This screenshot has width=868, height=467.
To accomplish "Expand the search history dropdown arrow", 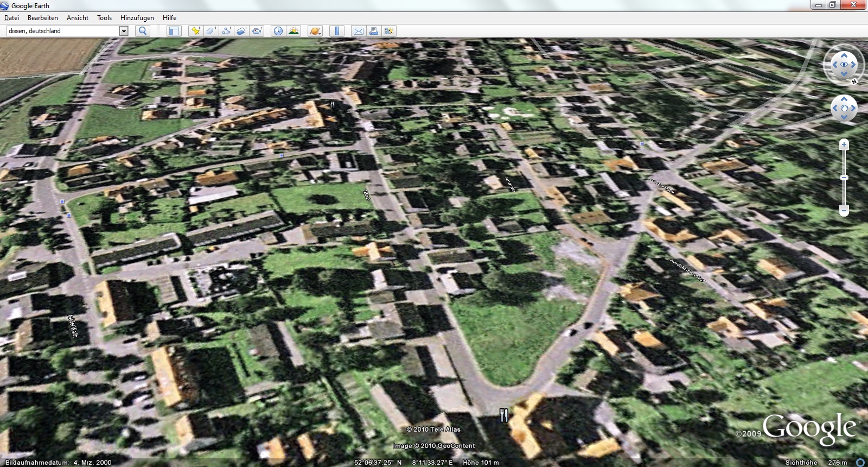I will (124, 31).
